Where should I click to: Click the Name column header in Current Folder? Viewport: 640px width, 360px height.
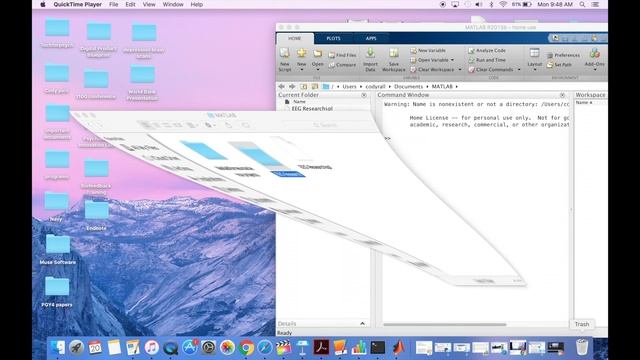coord(300,102)
